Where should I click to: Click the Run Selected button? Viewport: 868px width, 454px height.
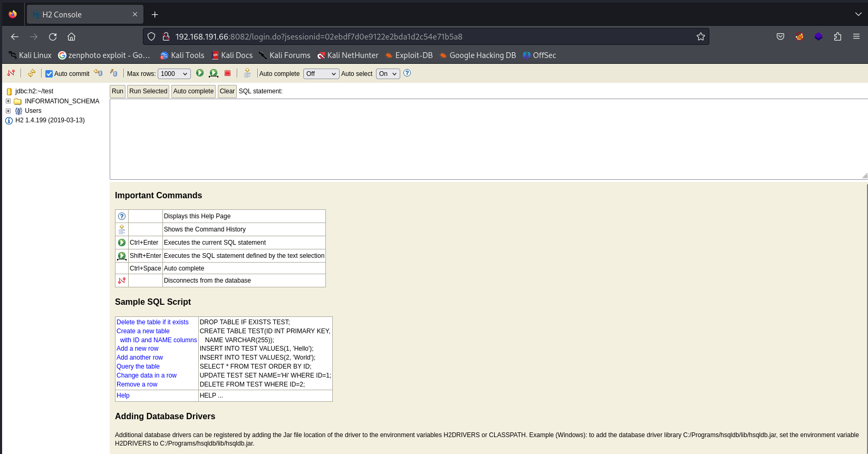point(148,91)
